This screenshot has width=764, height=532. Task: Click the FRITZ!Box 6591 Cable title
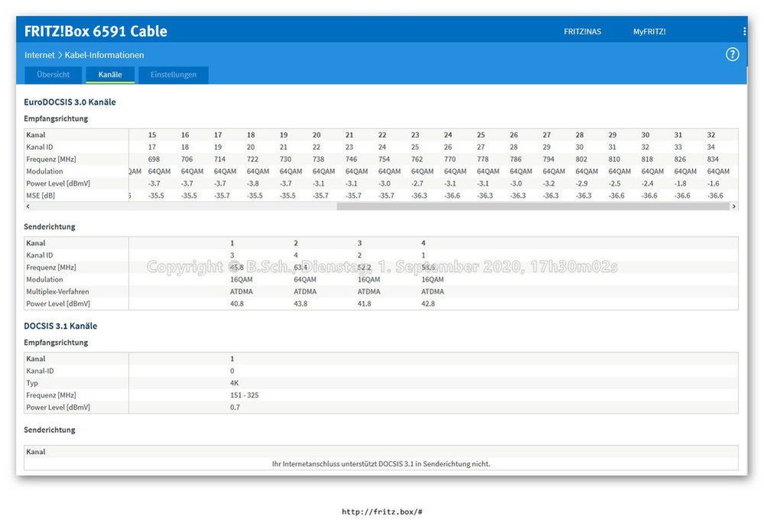tap(96, 31)
